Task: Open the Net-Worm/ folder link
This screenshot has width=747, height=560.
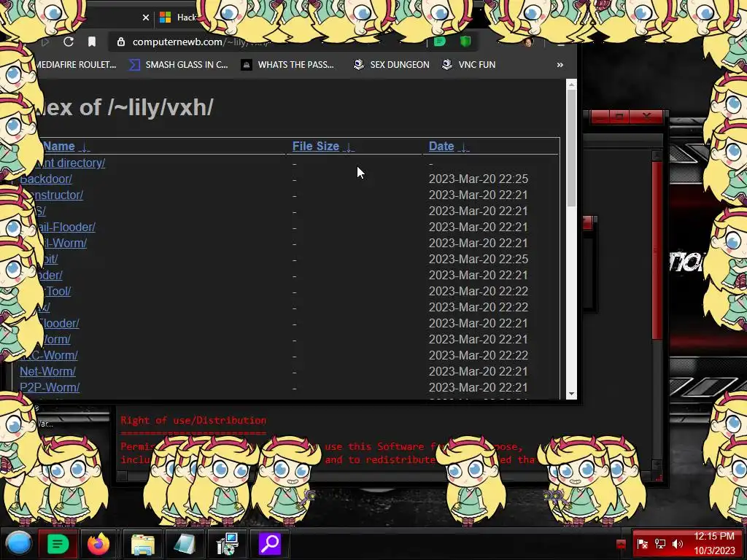Action: tap(47, 371)
